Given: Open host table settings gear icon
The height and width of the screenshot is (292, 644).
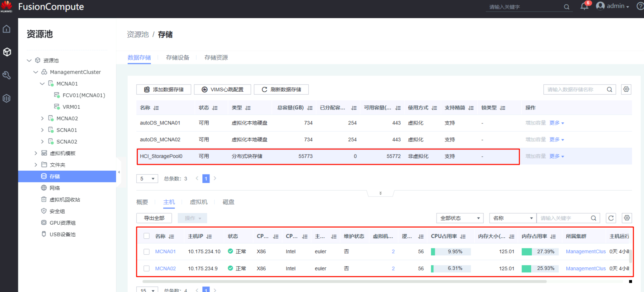Looking at the screenshot, I should tap(627, 218).
